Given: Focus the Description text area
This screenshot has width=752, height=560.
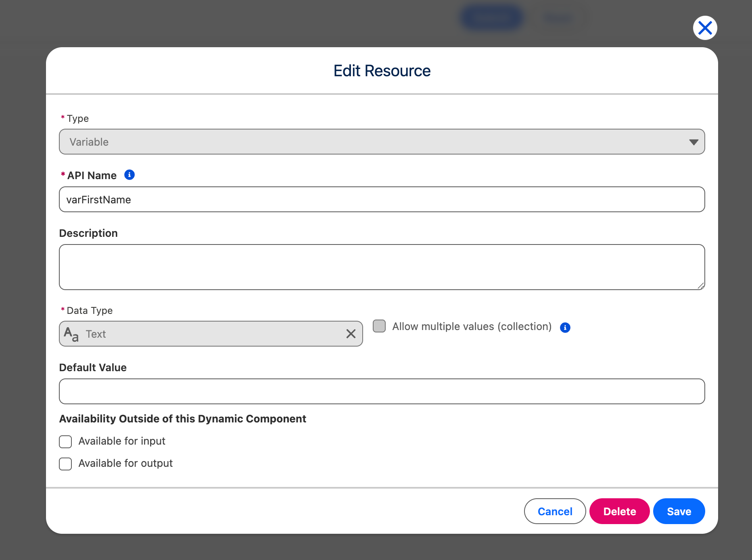Looking at the screenshot, I should click(382, 267).
